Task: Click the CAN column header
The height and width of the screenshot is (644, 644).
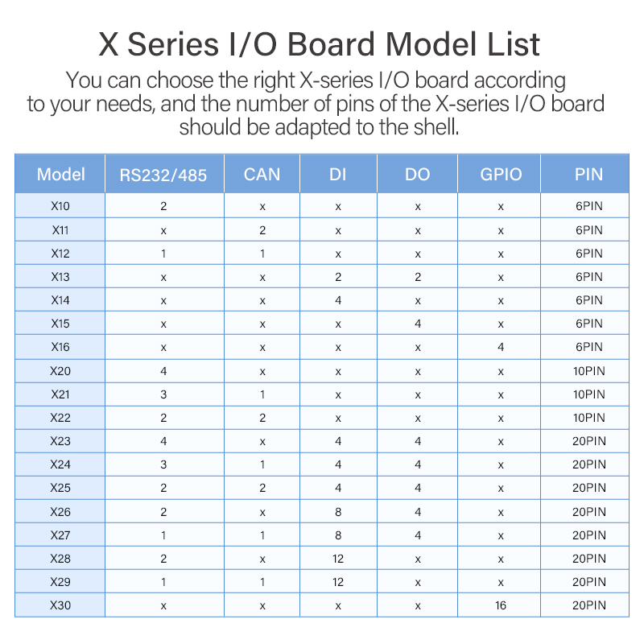Action: click(x=262, y=174)
